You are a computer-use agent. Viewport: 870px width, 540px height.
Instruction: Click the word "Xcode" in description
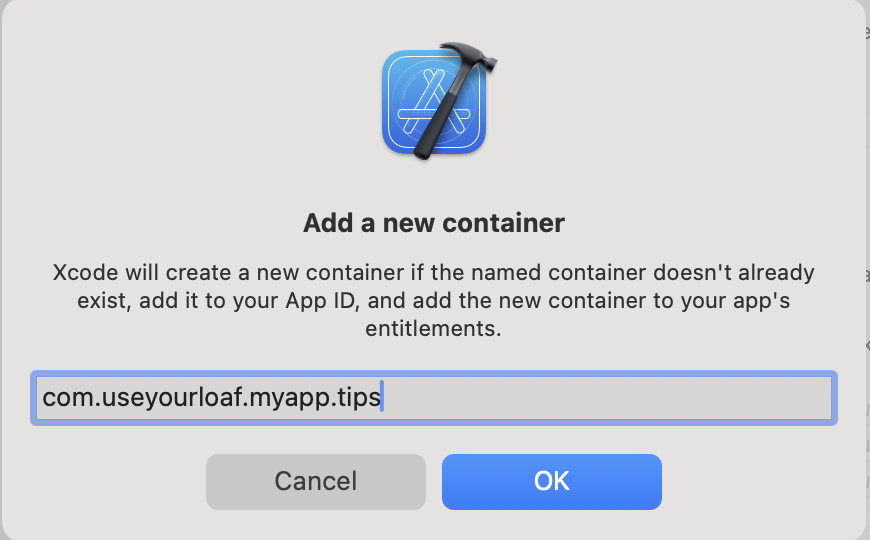(85, 272)
